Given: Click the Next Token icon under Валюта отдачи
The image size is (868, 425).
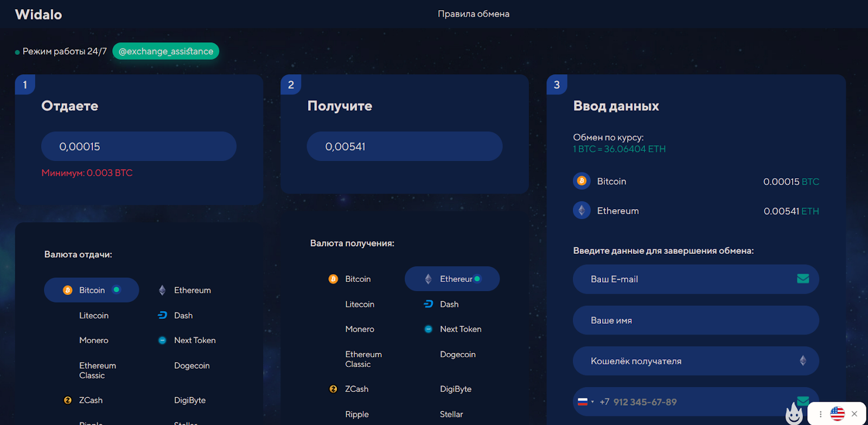Looking at the screenshot, I should click(162, 340).
